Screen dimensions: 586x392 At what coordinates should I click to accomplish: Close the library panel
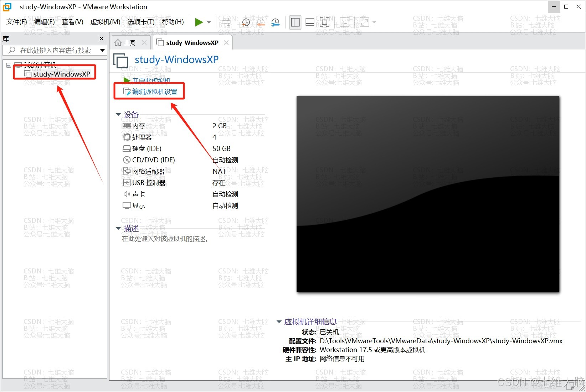[101, 38]
